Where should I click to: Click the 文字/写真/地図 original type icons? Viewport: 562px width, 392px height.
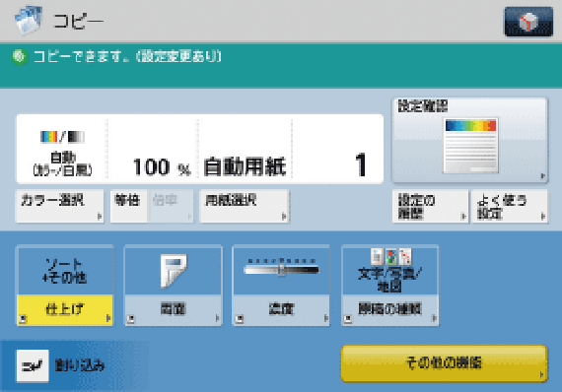(390, 256)
